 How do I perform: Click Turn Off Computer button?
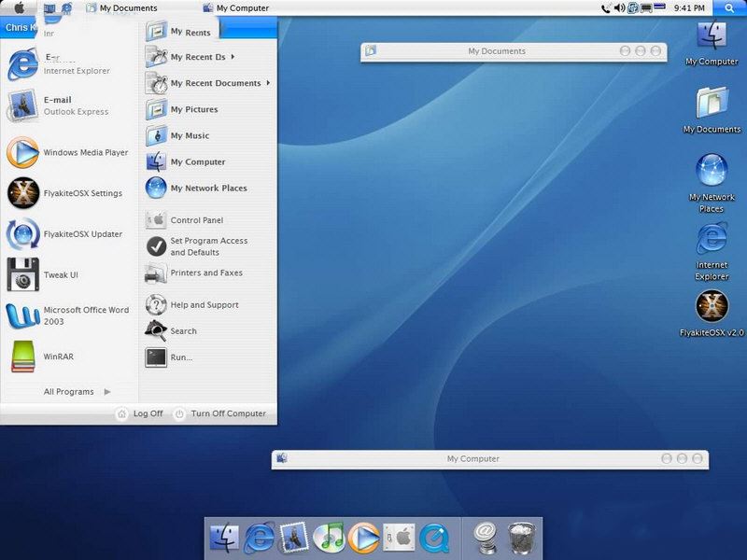click(220, 413)
